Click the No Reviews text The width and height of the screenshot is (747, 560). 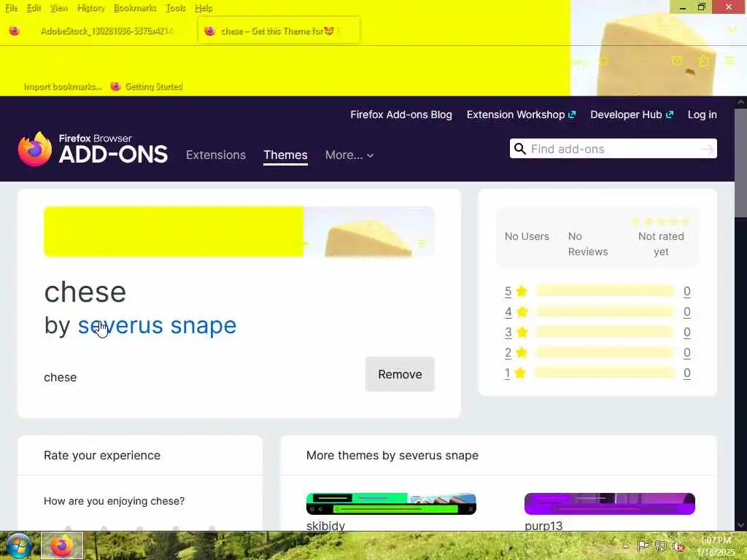tap(588, 244)
